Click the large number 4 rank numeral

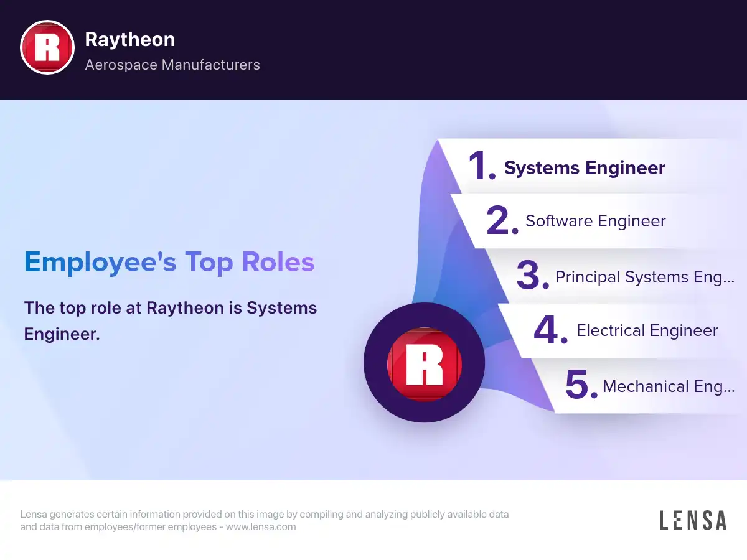[549, 330]
